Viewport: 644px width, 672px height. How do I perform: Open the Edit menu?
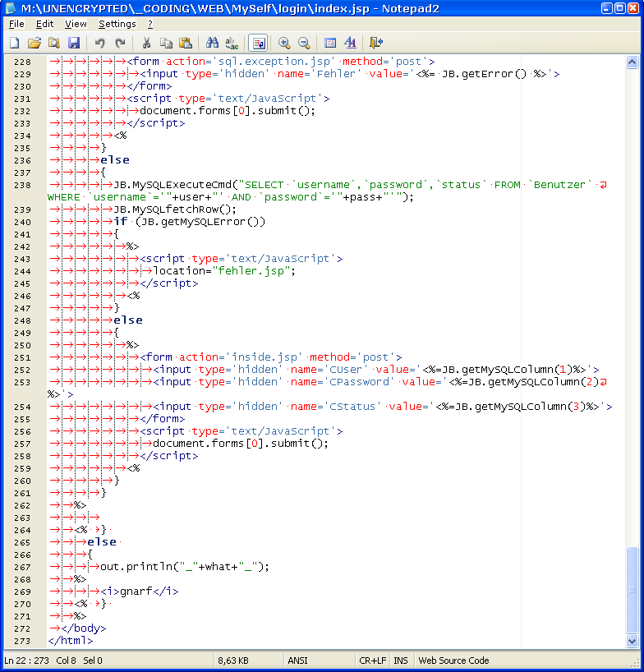(x=44, y=24)
